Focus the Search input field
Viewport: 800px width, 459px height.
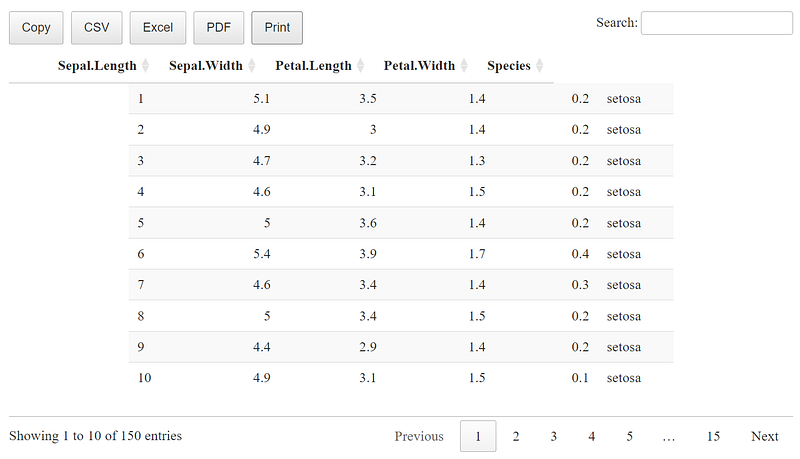717,23
